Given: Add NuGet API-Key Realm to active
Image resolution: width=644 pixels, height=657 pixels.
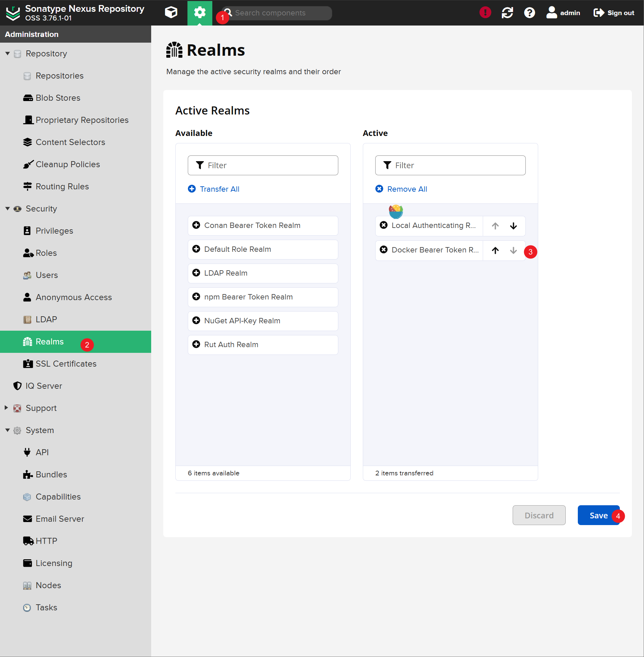Looking at the screenshot, I should pyautogui.click(x=263, y=321).
